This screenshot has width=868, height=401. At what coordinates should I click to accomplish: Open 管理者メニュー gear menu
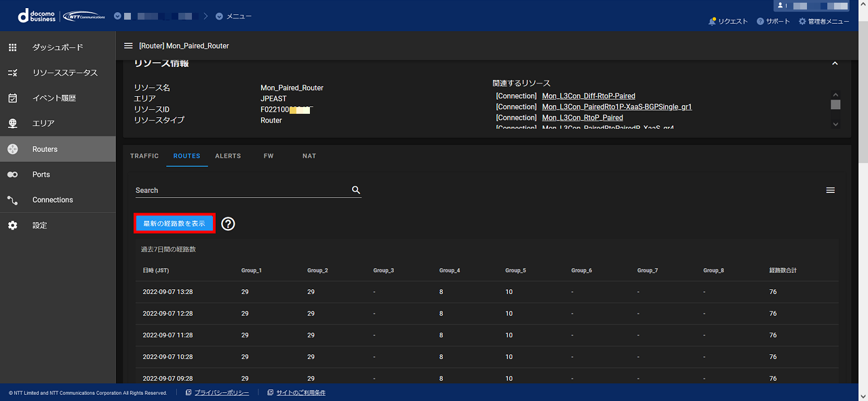click(x=824, y=22)
